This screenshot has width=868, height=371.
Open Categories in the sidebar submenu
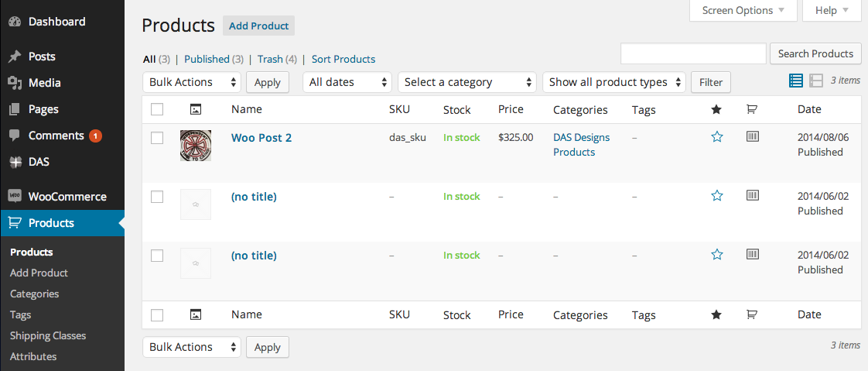point(34,294)
